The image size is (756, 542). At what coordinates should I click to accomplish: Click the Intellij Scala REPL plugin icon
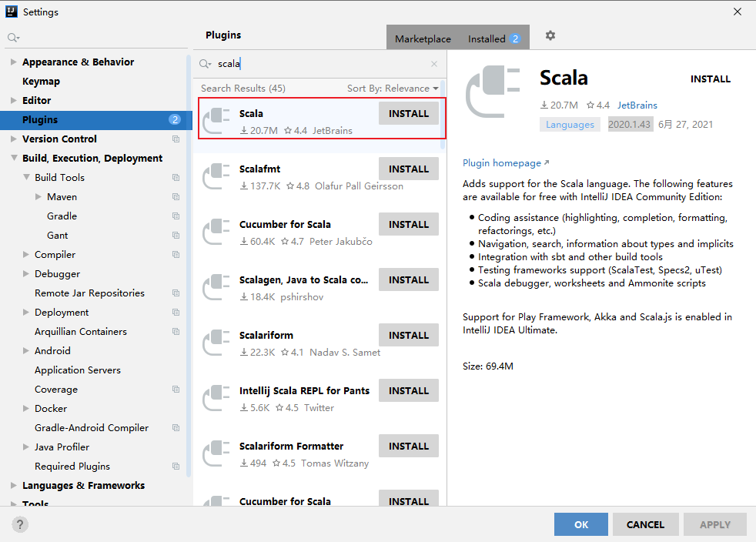[x=216, y=398]
